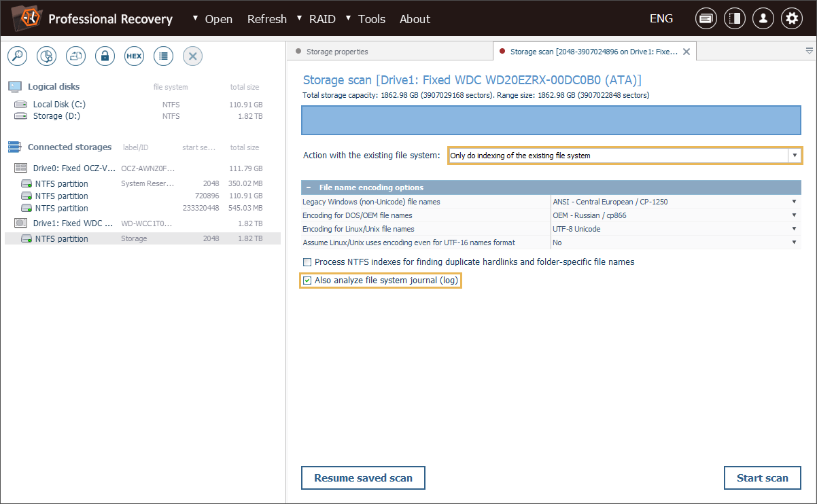817x504 pixels.
Task: Open the partition manager pie icon
Action: tap(46, 56)
